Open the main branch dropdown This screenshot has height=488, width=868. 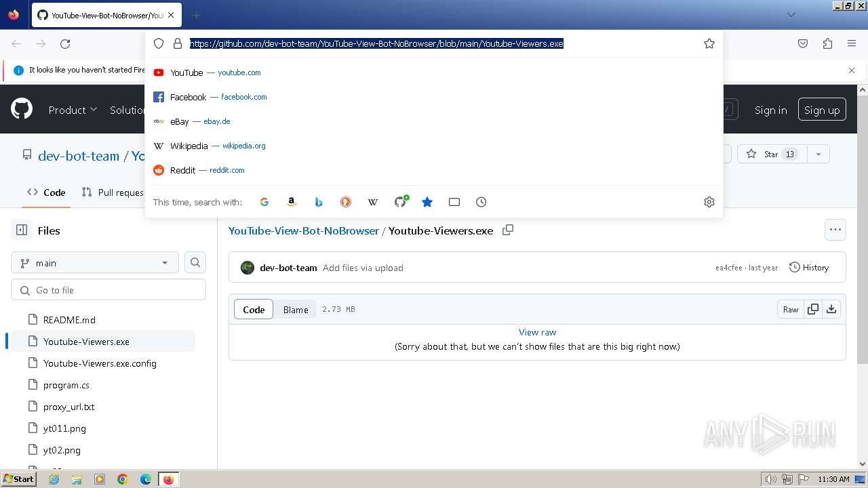coord(95,263)
